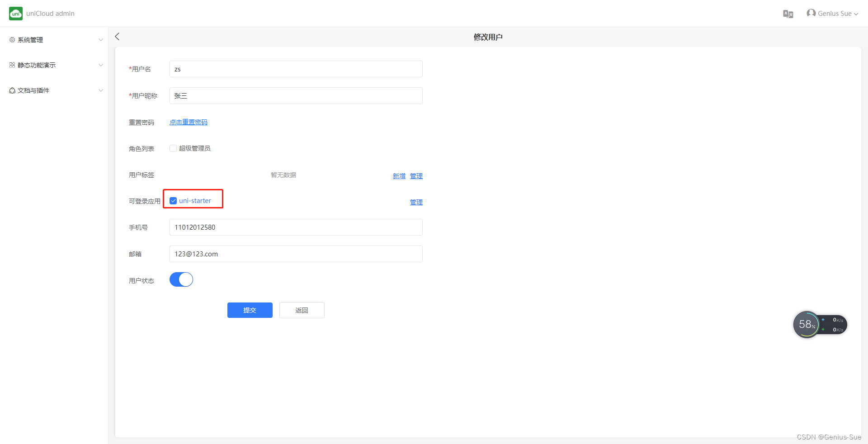Image resolution: width=868 pixels, height=444 pixels.
Task: Expand the 静态功能演示 menu chevron
Action: coord(101,65)
